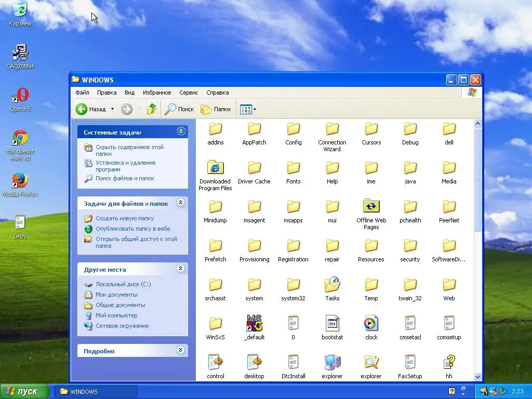Open the Справка menu
The image size is (532, 399).
(x=218, y=92)
